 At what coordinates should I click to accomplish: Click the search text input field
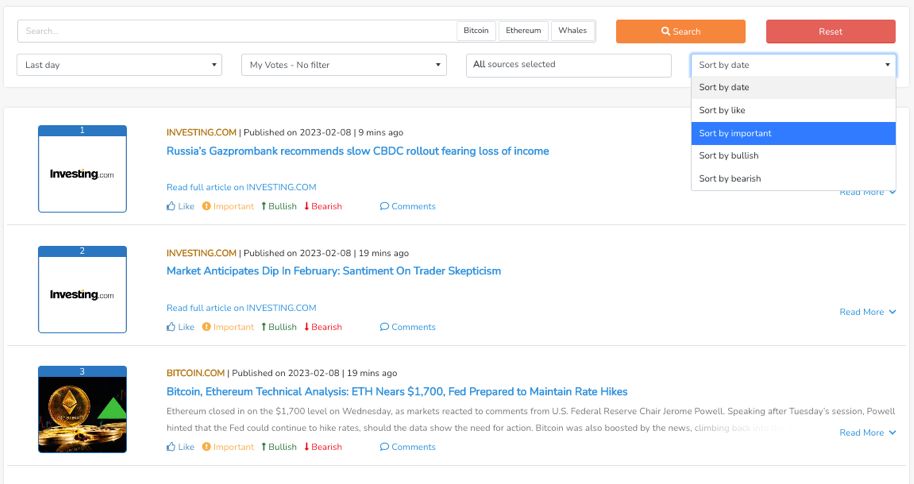pos(236,31)
